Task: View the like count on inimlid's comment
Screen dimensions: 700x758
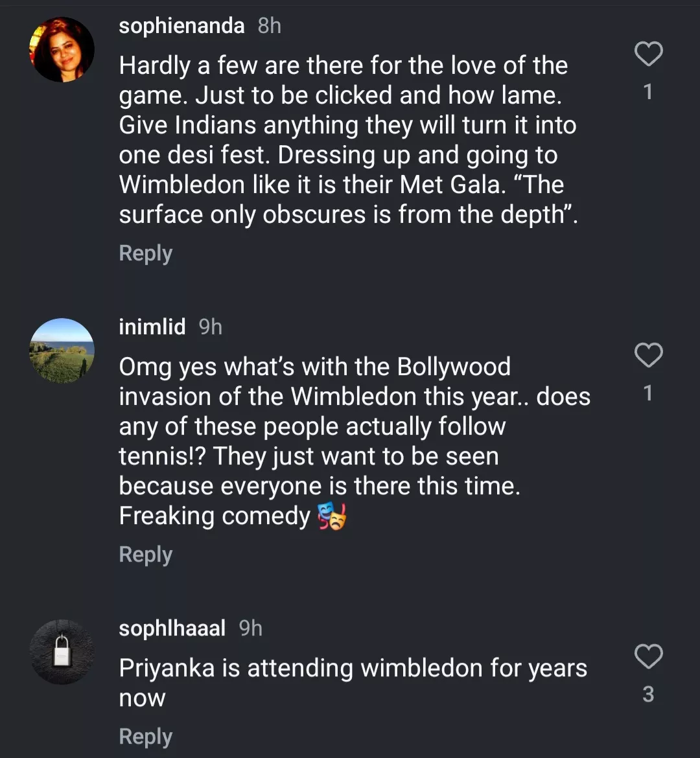Action: point(648,393)
